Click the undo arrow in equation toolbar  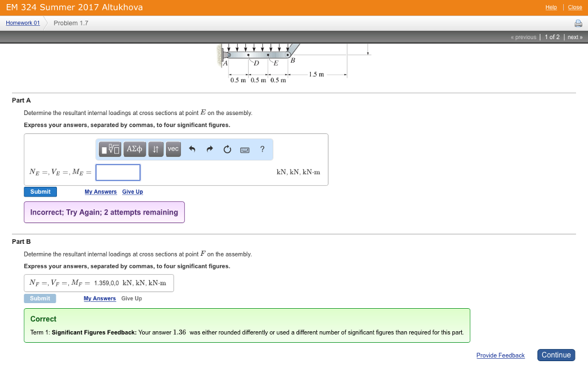[192, 149]
